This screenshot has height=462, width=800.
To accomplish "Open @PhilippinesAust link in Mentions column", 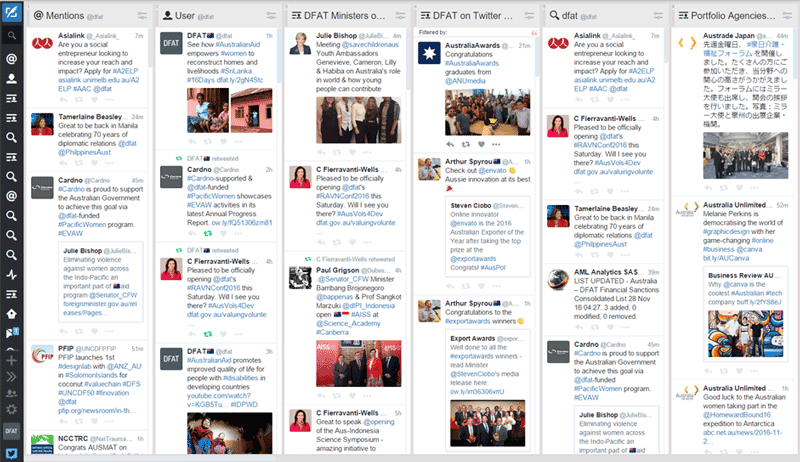I will tap(84, 152).
